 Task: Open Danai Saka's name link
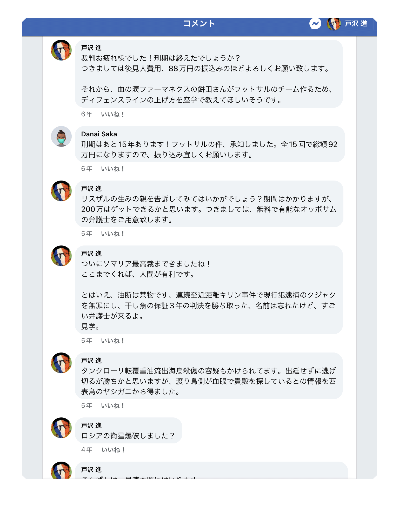click(99, 134)
